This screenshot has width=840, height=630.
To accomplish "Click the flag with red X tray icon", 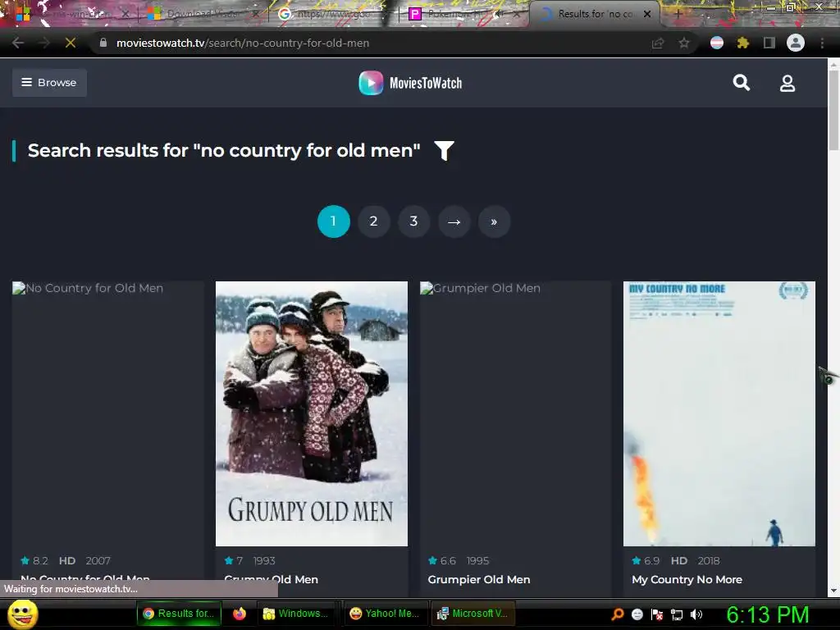I will tap(657, 614).
